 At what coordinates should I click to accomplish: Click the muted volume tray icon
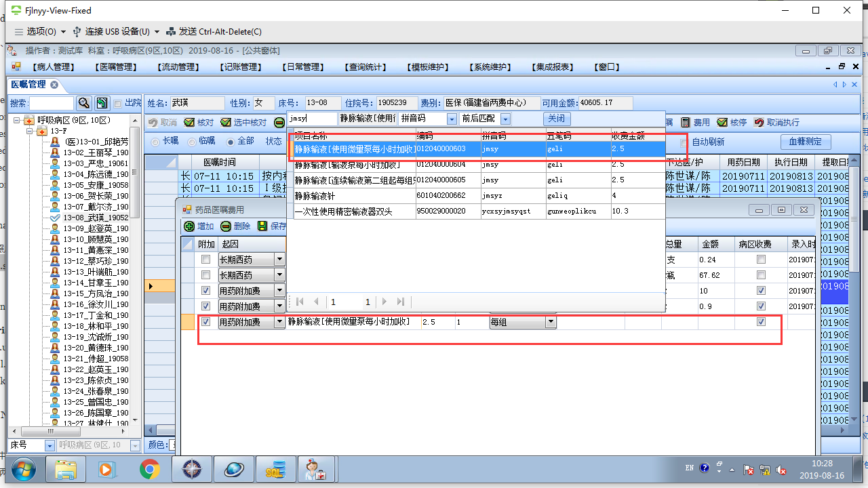[781, 469]
